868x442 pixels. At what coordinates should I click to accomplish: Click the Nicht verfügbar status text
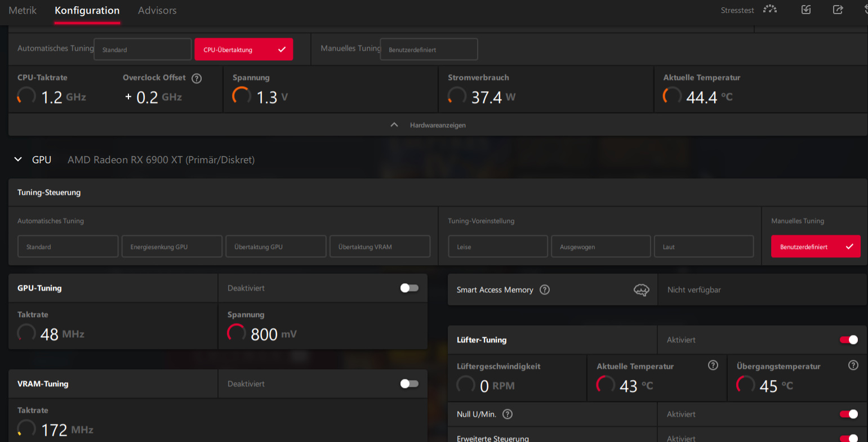point(694,289)
